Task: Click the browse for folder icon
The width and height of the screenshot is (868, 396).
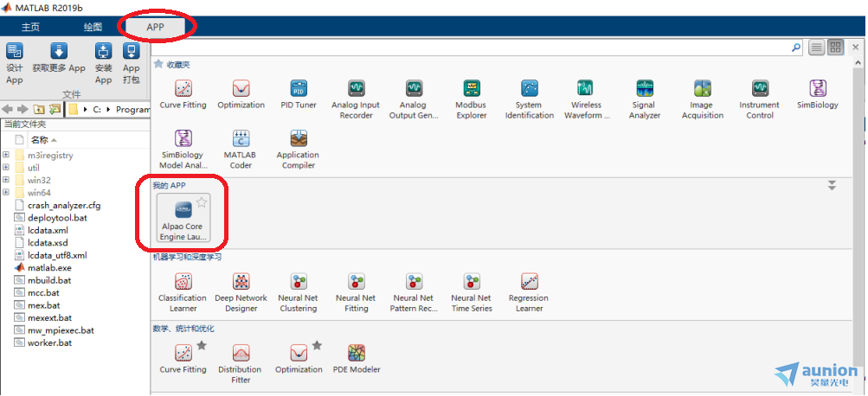Action: pos(55,109)
